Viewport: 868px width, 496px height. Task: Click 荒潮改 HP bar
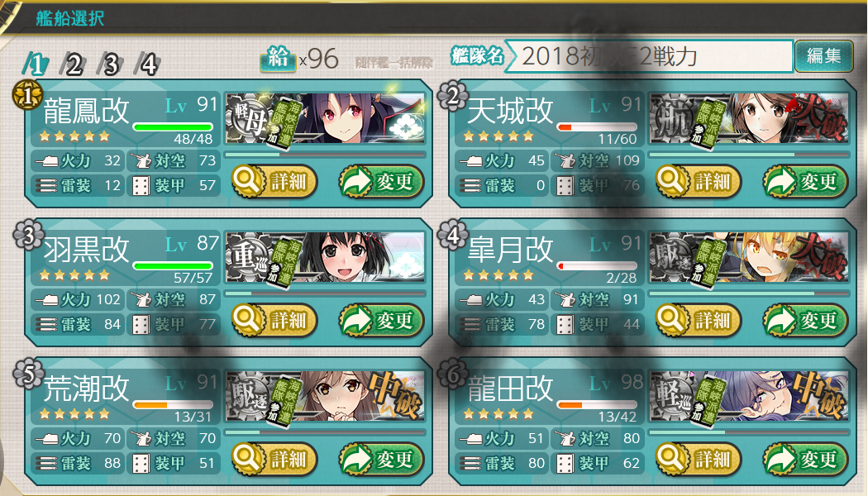[173, 405]
